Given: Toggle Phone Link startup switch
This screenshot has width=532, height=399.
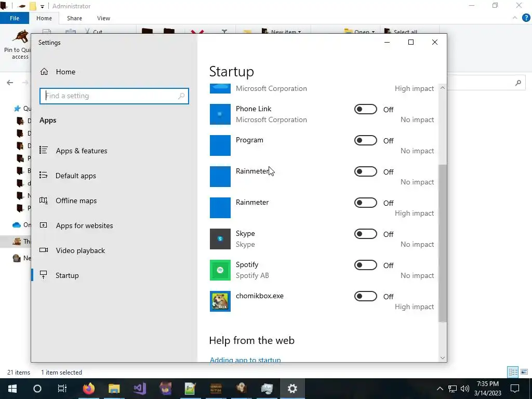Looking at the screenshot, I should [365, 109].
